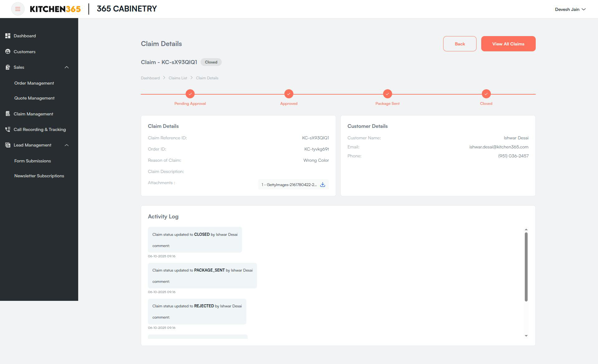Click the Kitchen365 logo
This screenshot has width=598, height=364.
point(55,9)
